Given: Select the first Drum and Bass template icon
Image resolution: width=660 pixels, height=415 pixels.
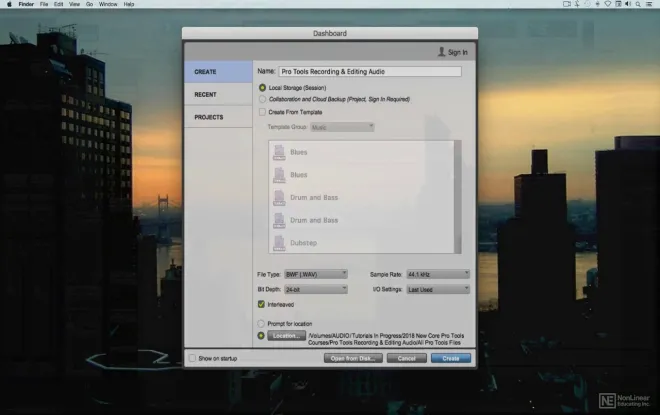Looking at the screenshot, I should (x=279, y=198).
